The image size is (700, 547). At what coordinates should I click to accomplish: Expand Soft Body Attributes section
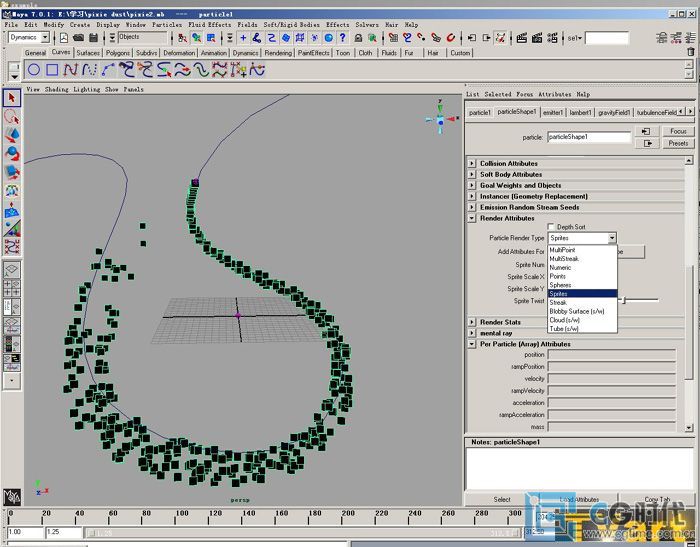(x=472, y=174)
